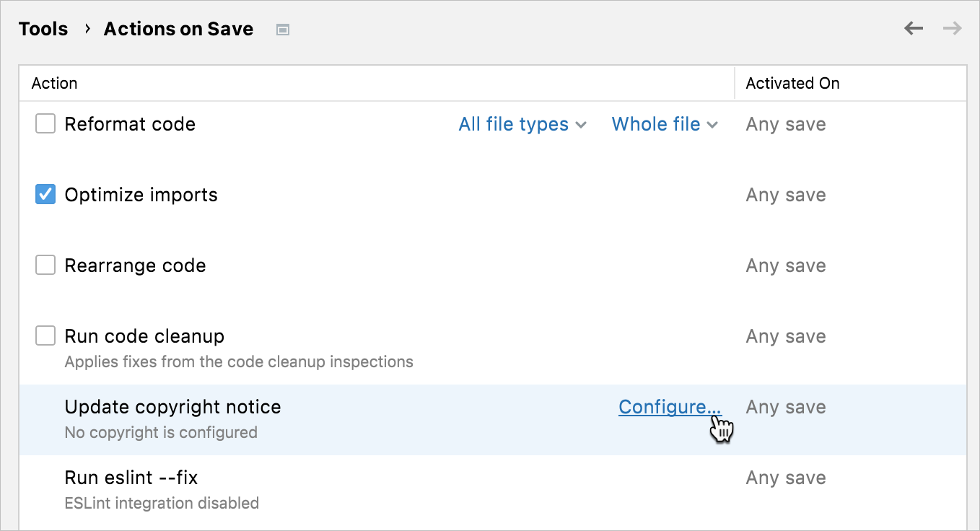Enable the Reformat code checkbox

coord(45,124)
